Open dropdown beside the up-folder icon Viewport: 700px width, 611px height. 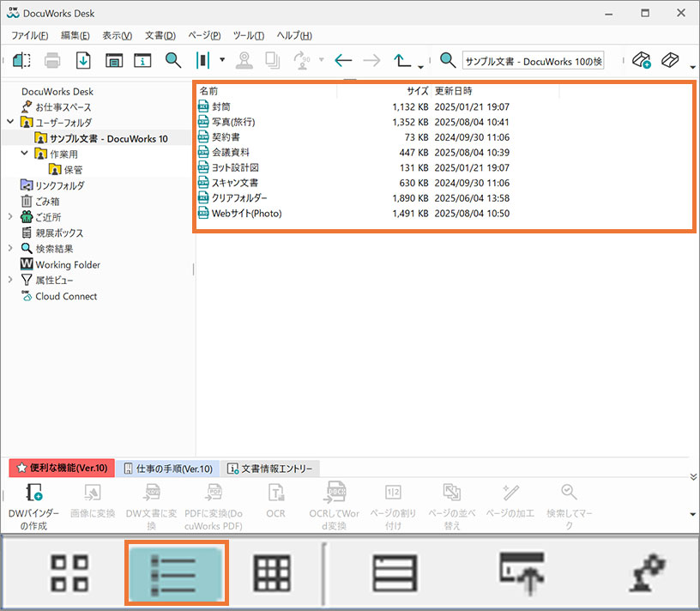(x=420, y=67)
